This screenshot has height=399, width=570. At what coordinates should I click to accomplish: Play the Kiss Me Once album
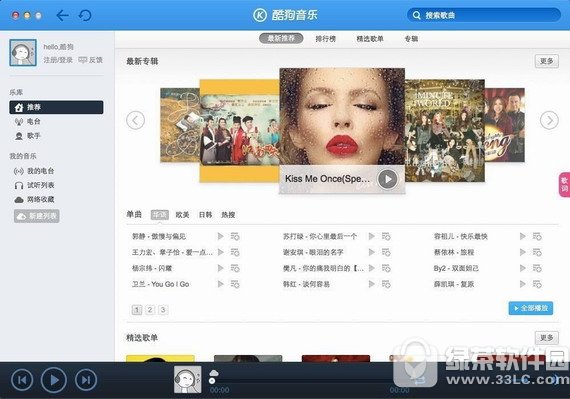pos(388,179)
